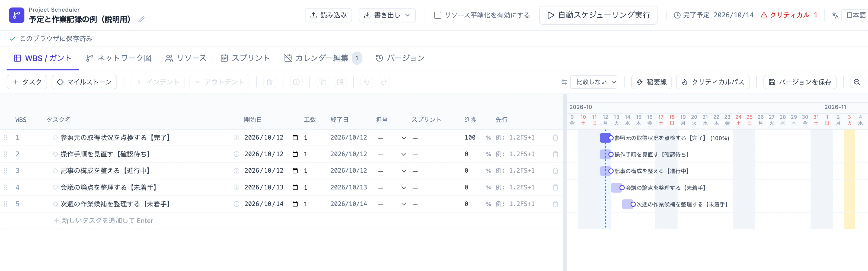The height and width of the screenshot is (271, 868).
Task: Click バージョンを保存 button
Action: coord(800,82)
